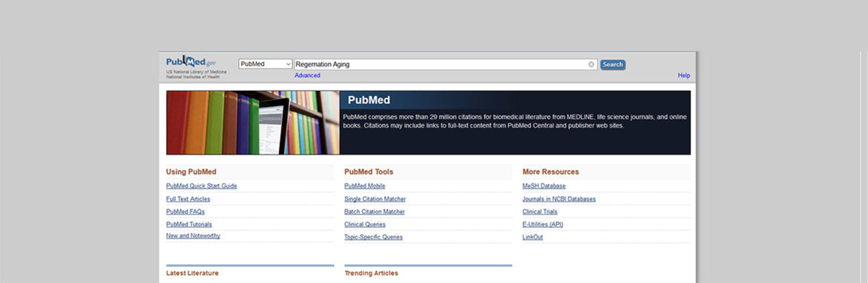Image resolution: width=868 pixels, height=283 pixels.
Task: Open LinkOut link
Action: tap(533, 237)
